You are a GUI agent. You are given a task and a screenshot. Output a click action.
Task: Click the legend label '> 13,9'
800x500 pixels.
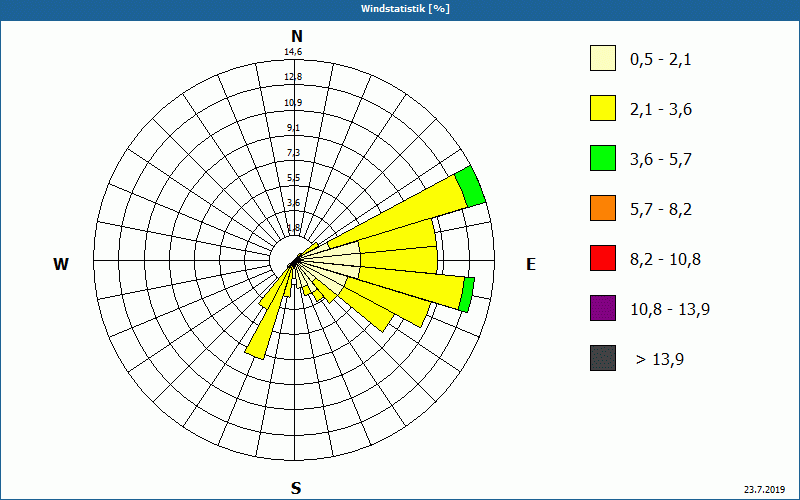[660, 360]
